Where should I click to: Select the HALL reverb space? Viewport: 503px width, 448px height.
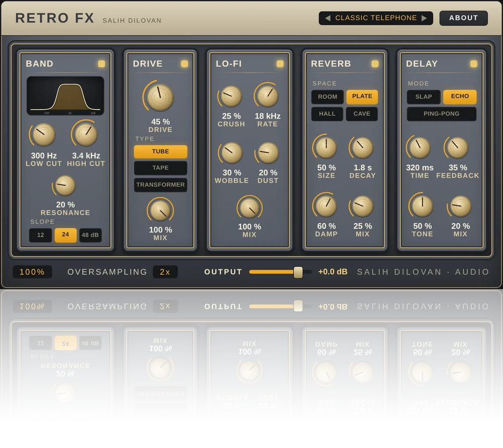click(x=327, y=114)
